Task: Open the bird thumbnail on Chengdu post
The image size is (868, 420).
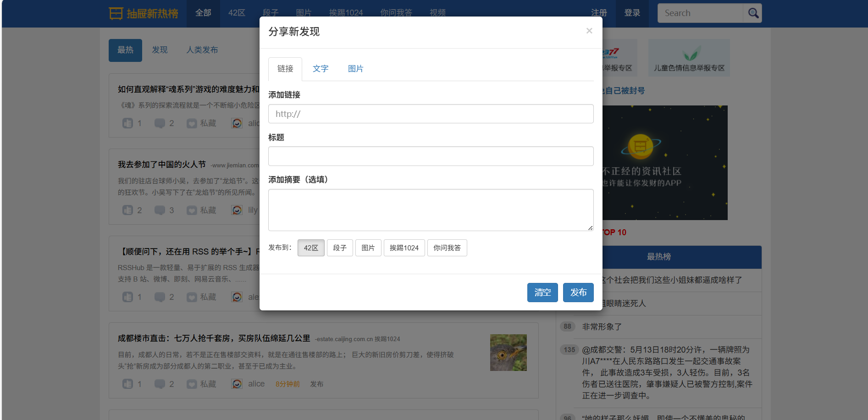Action: (x=508, y=353)
